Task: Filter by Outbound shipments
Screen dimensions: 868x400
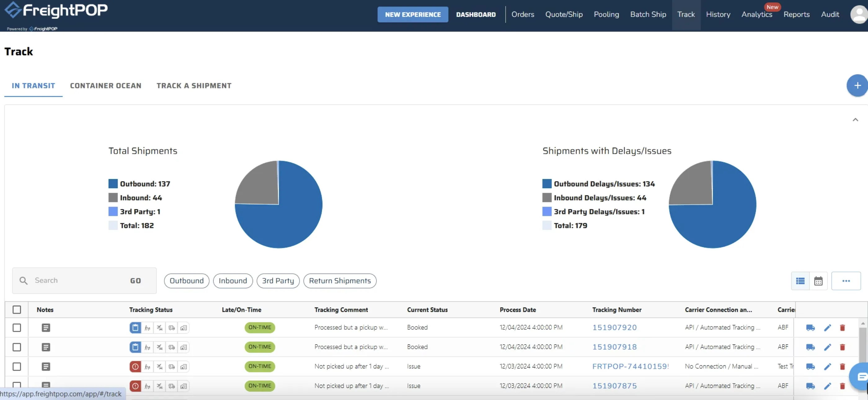Action: [186, 281]
